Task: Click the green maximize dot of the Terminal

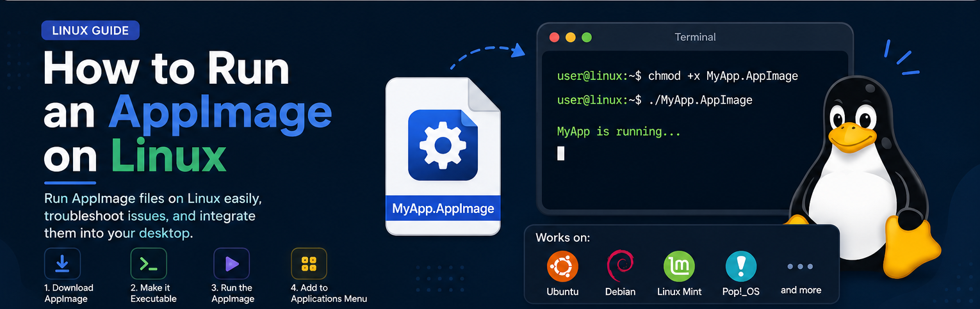Action: (x=587, y=38)
